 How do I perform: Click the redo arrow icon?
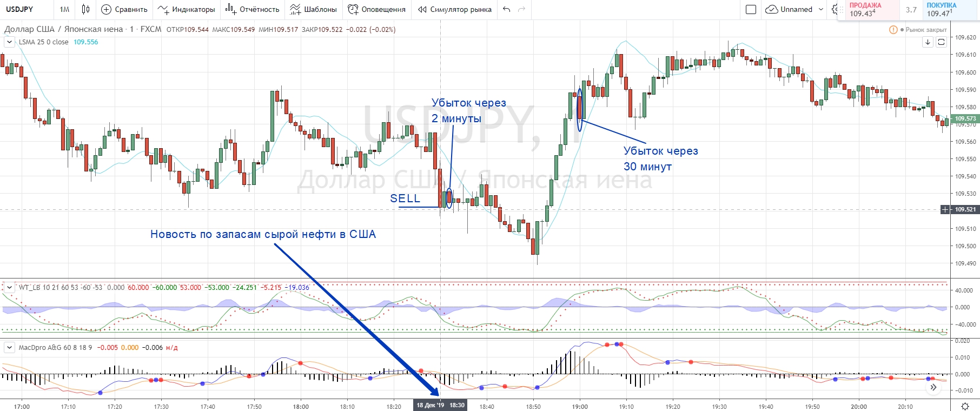tap(521, 9)
